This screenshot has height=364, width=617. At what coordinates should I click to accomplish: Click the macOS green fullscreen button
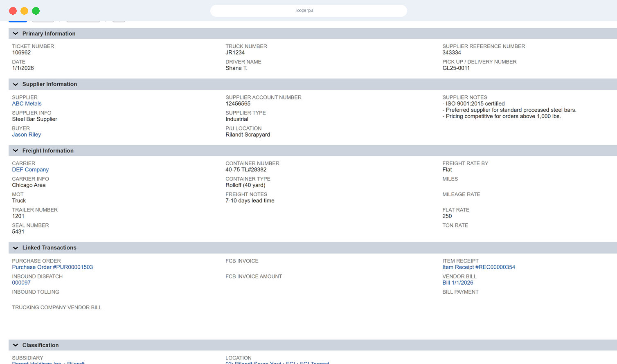[x=36, y=11]
